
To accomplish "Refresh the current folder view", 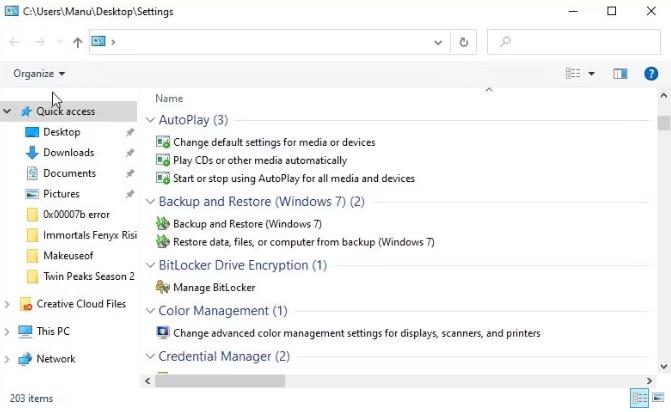I will [463, 42].
